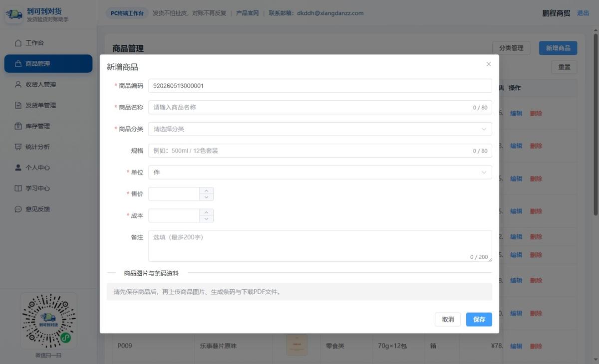Click the 鹏程商贸 company name
Screen dimensions: 599x364
pyautogui.click(x=556, y=13)
